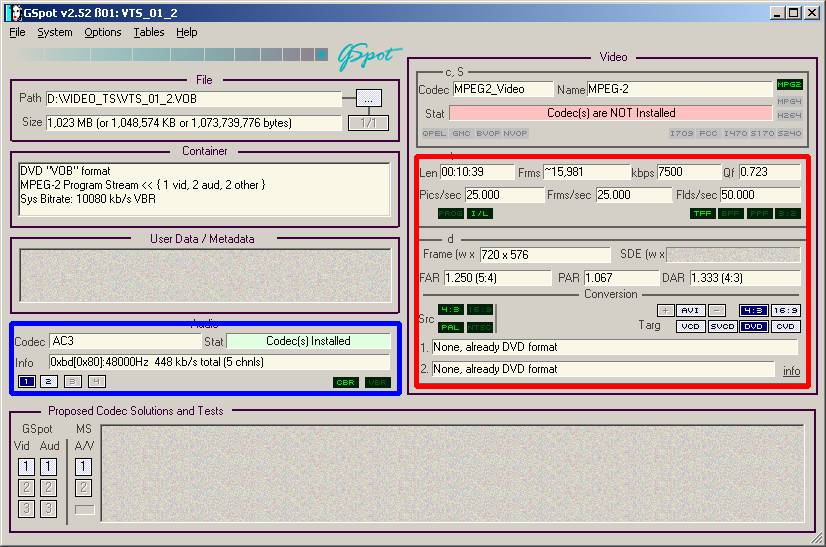The image size is (826, 547).
Task: Click GSpot Vid test button 1
Action: [26, 466]
